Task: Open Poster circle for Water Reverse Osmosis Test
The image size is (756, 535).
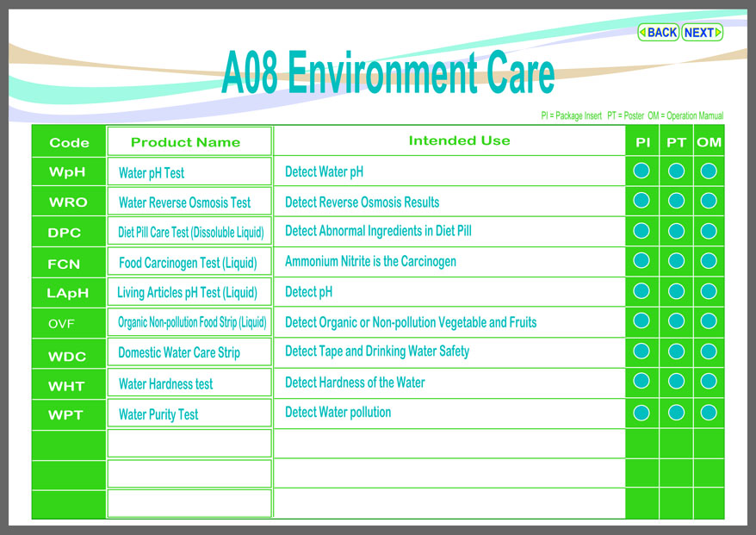Action: tap(676, 201)
